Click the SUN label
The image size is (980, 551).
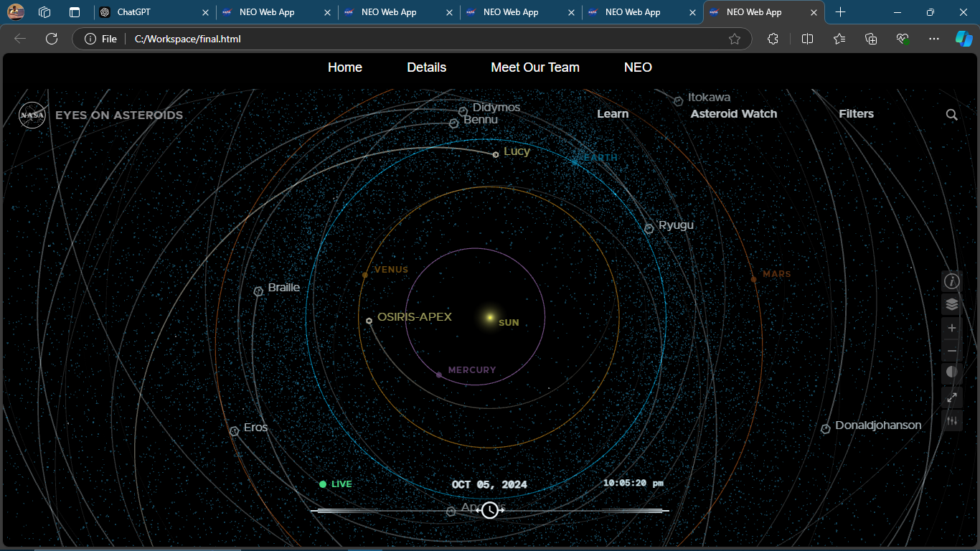[x=509, y=323]
